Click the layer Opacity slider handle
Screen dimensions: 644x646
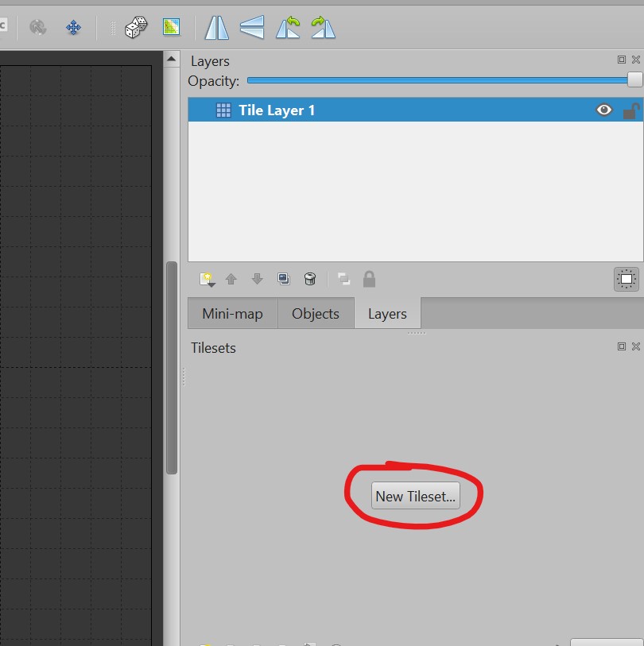click(634, 80)
